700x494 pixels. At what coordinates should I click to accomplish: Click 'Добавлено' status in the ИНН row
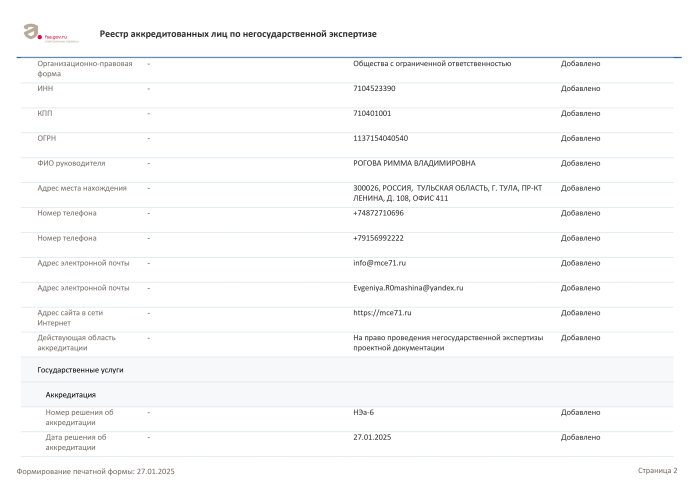coord(580,88)
